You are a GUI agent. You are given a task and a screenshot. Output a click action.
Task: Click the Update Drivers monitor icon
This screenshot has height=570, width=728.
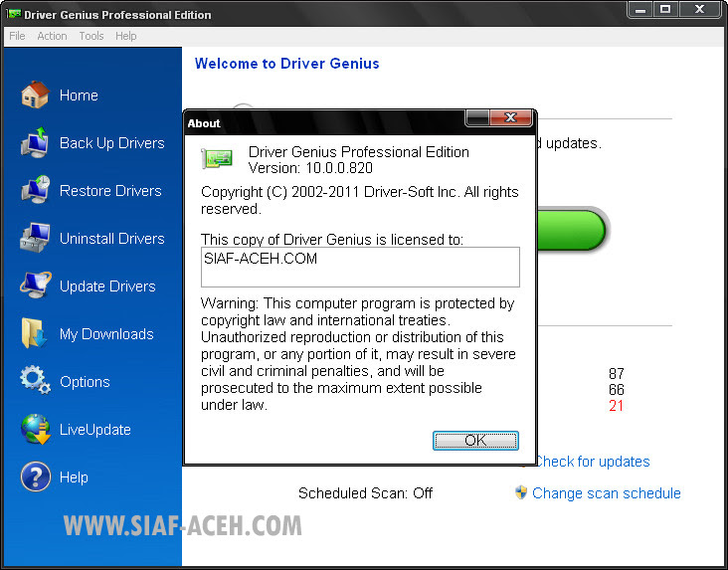35,285
